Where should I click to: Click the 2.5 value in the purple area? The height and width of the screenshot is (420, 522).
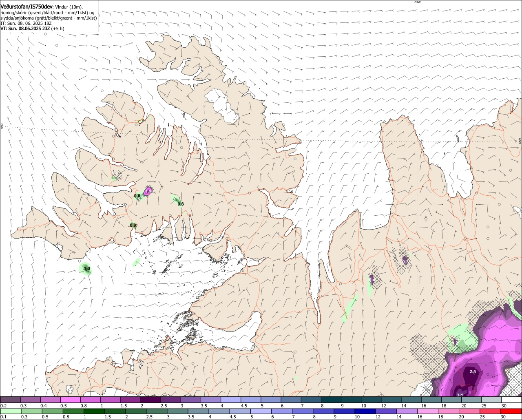473,372
